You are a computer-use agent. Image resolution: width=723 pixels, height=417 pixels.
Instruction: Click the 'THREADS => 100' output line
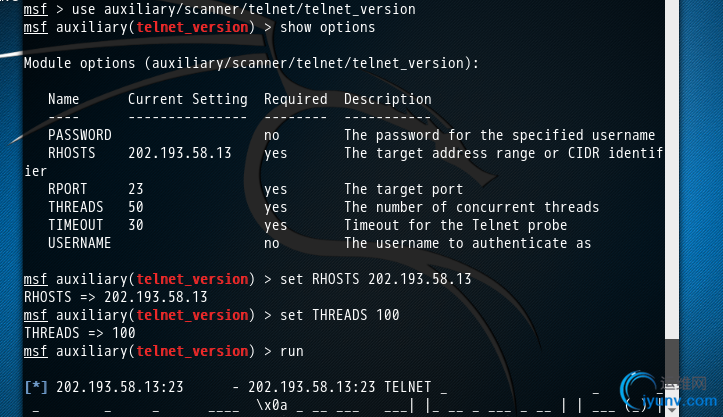pyautogui.click(x=80, y=333)
